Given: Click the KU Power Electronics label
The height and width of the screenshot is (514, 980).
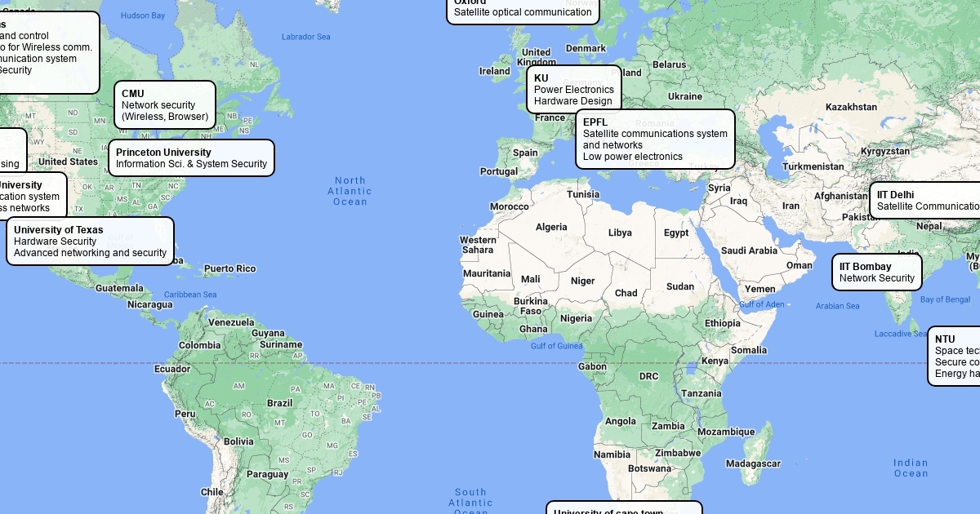Looking at the screenshot, I should click(x=574, y=89).
